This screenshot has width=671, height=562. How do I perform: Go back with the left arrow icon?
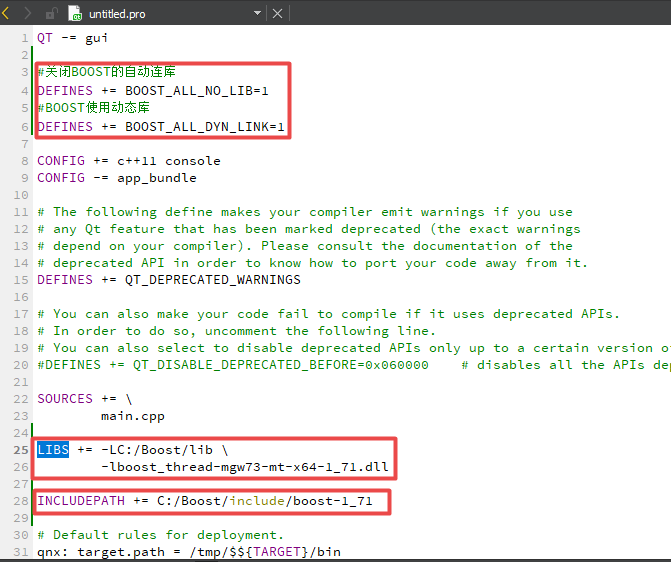click(x=6, y=13)
